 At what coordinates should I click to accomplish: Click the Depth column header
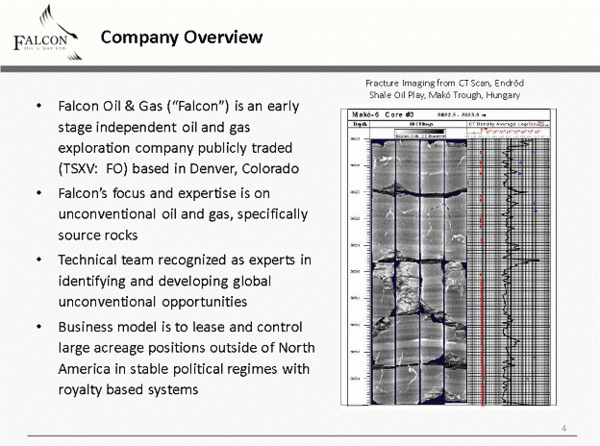pyautogui.click(x=360, y=124)
